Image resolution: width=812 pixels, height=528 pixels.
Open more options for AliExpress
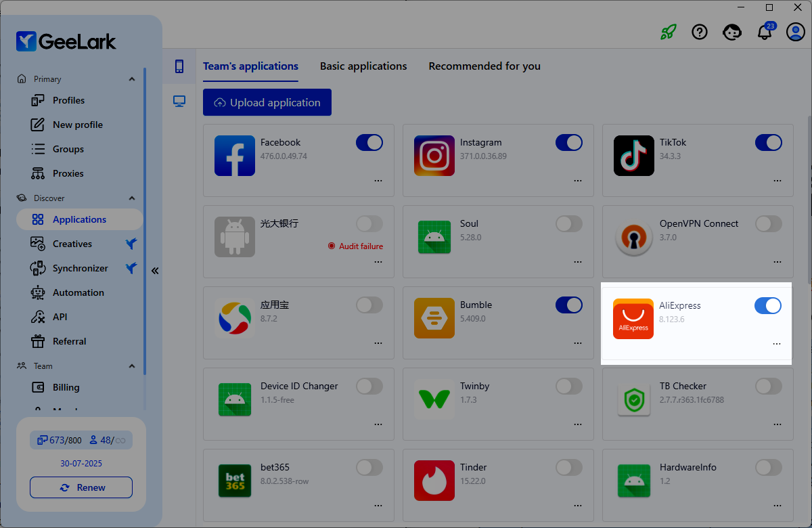point(777,344)
